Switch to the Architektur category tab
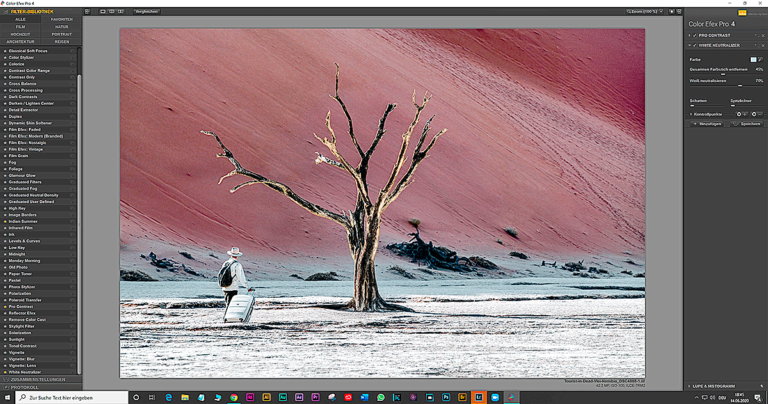 click(20, 42)
